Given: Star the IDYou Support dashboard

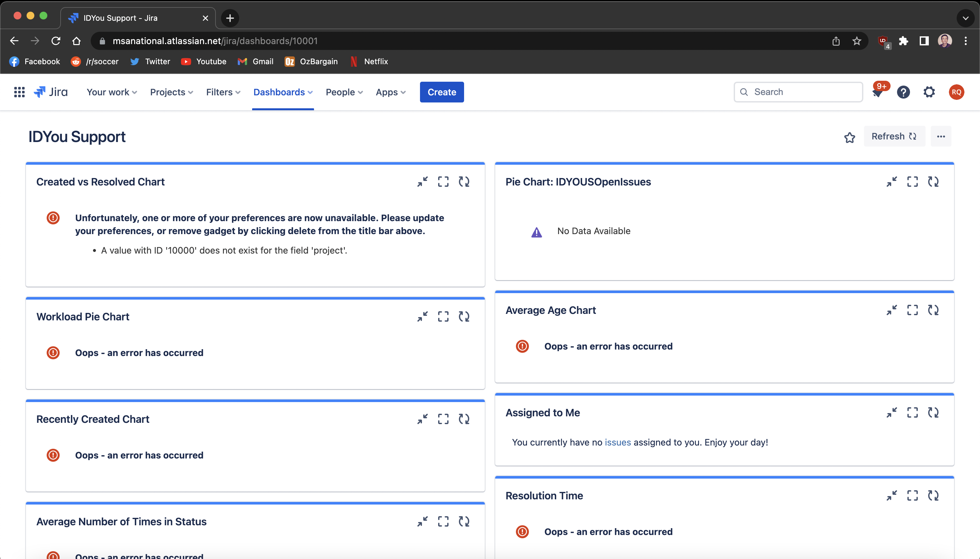Looking at the screenshot, I should [x=849, y=137].
